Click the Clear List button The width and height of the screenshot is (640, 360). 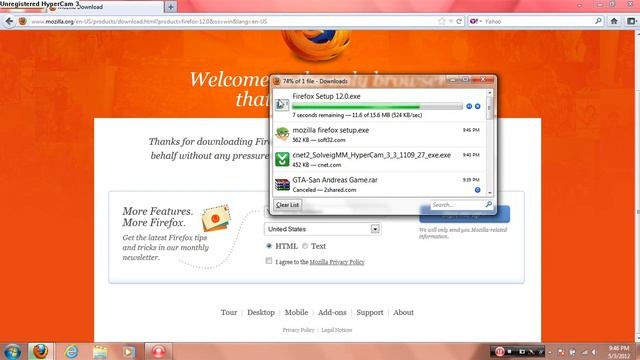[x=287, y=205]
